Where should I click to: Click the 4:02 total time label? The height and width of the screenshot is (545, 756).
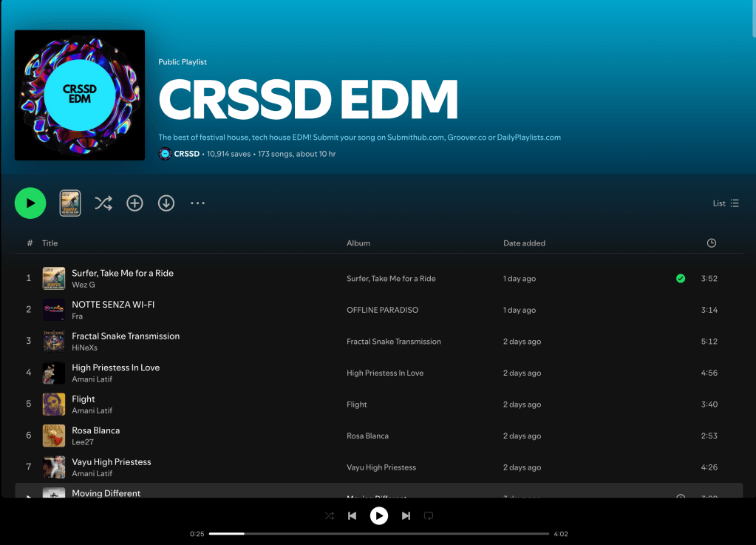[x=561, y=534]
